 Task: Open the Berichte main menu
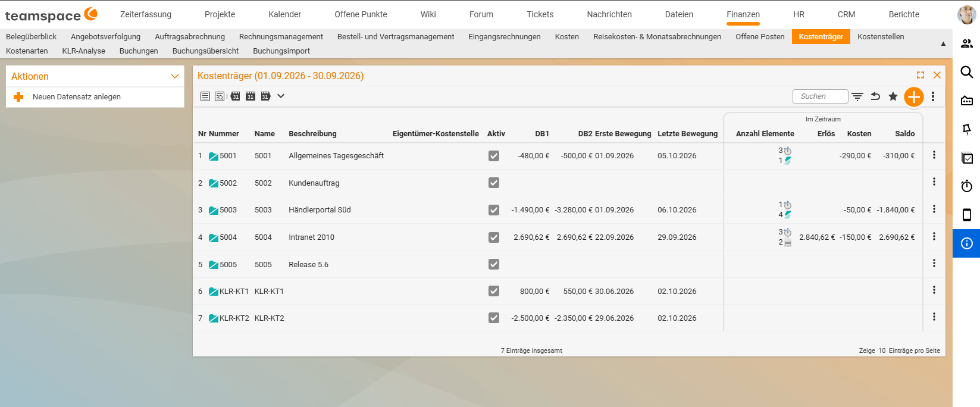(x=904, y=14)
